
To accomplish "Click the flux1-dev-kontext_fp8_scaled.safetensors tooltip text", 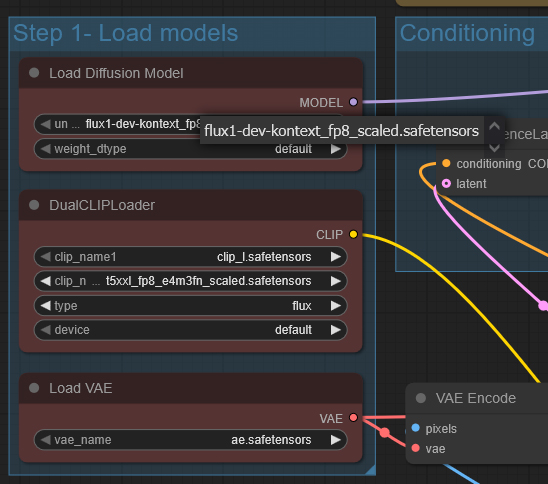I will point(341,131).
